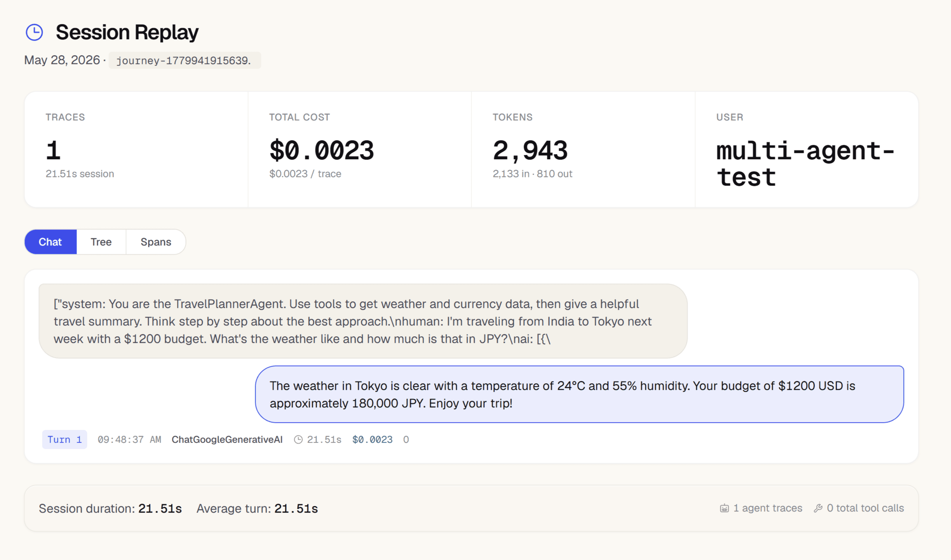Click the Average turn: 21.51s text

pyautogui.click(x=257, y=508)
